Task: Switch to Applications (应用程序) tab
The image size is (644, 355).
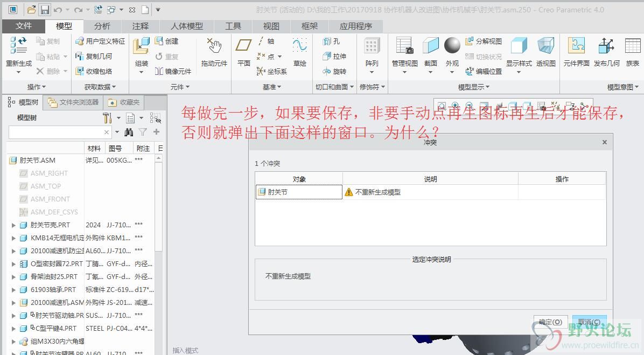Action: (x=356, y=26)
